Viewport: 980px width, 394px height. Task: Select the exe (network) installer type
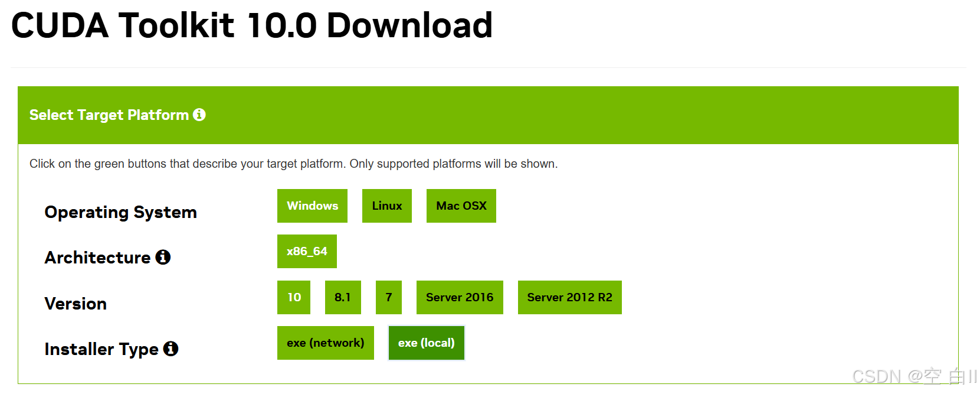326,343
